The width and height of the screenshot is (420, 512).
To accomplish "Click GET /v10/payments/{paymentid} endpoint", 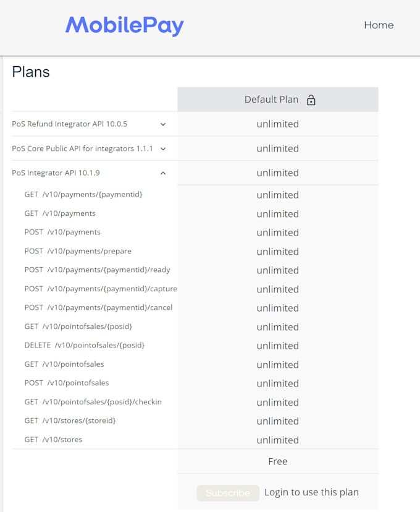I will (x=83, y=195).
